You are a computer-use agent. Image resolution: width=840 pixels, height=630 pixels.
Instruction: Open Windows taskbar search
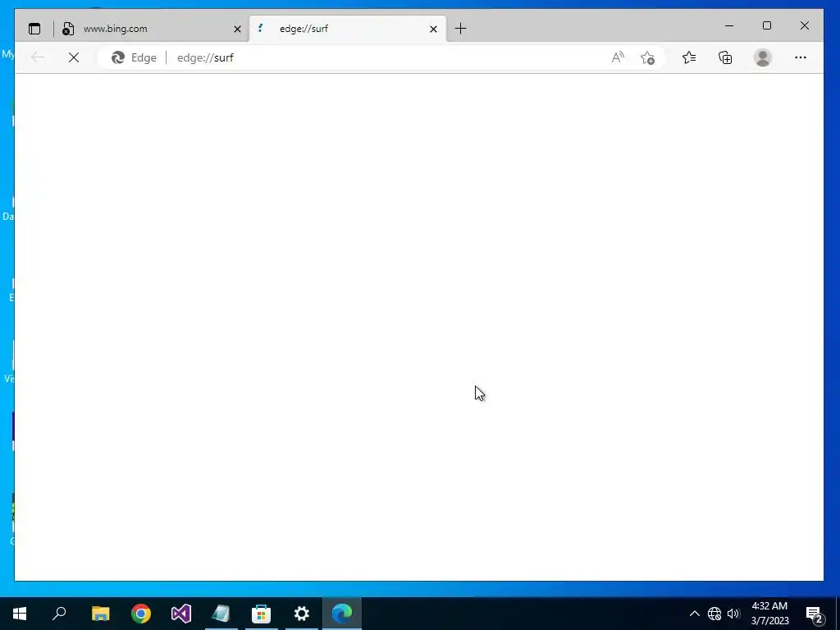click(59, 614)
